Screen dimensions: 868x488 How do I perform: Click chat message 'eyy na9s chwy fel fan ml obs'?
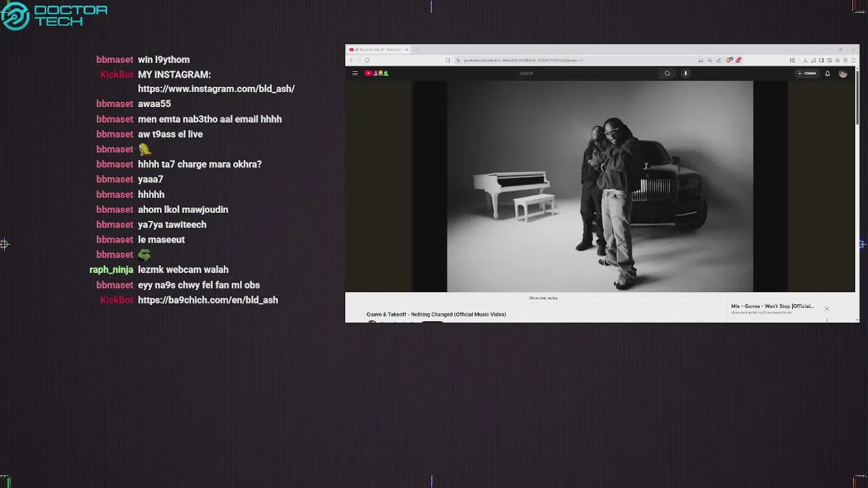(199, 285)
